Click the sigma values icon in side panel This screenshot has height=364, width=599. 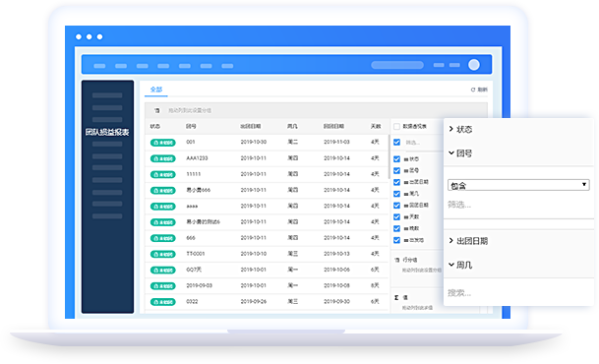(396, 297)
